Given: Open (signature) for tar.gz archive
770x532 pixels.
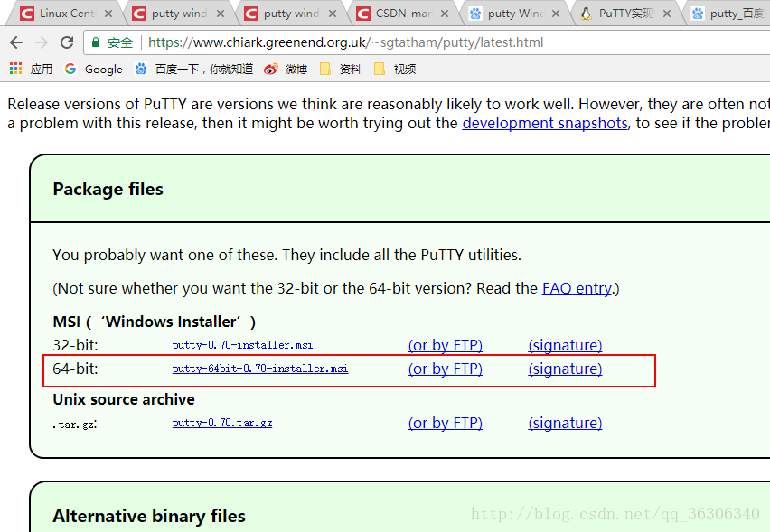Looking at the screenshot, I should [x=565, y=423].
